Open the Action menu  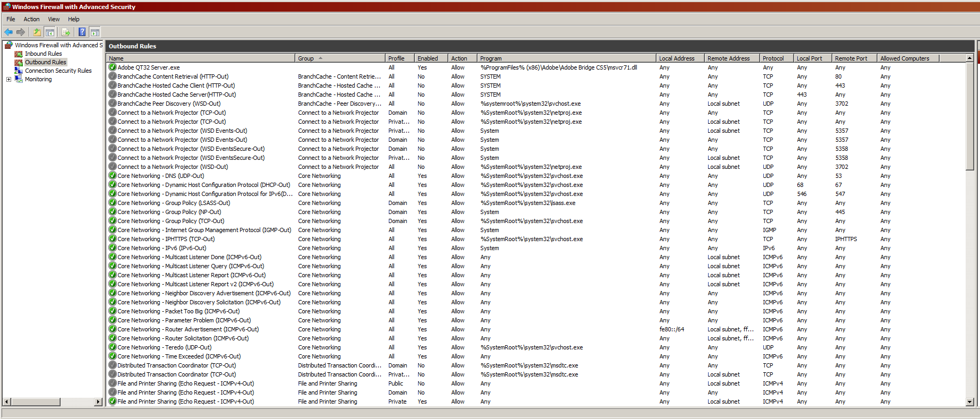click(x=31, y=19)
